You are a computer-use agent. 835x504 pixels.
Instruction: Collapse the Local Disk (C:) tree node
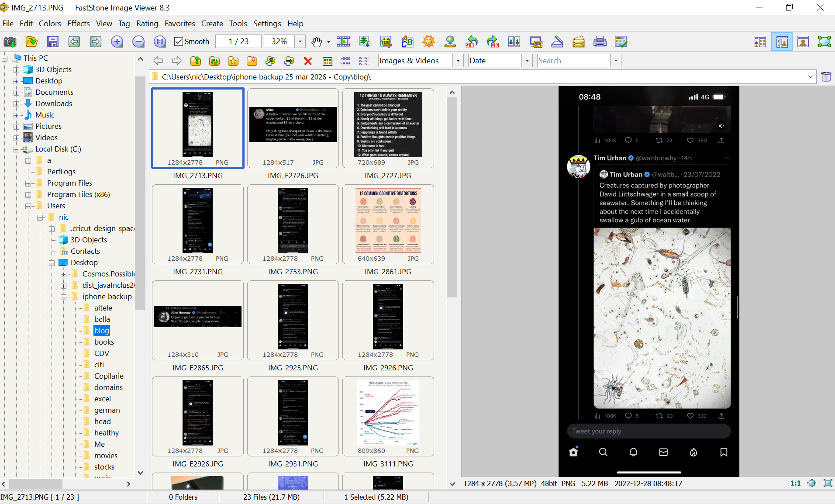click(17, 149)
